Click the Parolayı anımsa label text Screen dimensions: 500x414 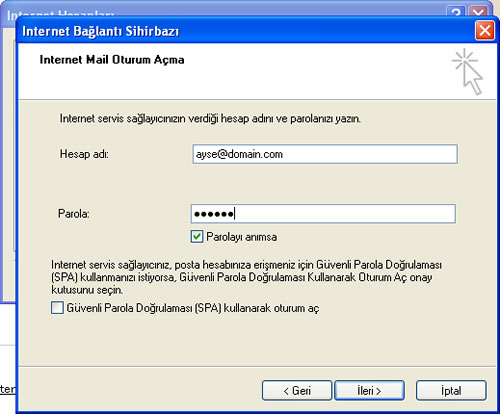242,237
